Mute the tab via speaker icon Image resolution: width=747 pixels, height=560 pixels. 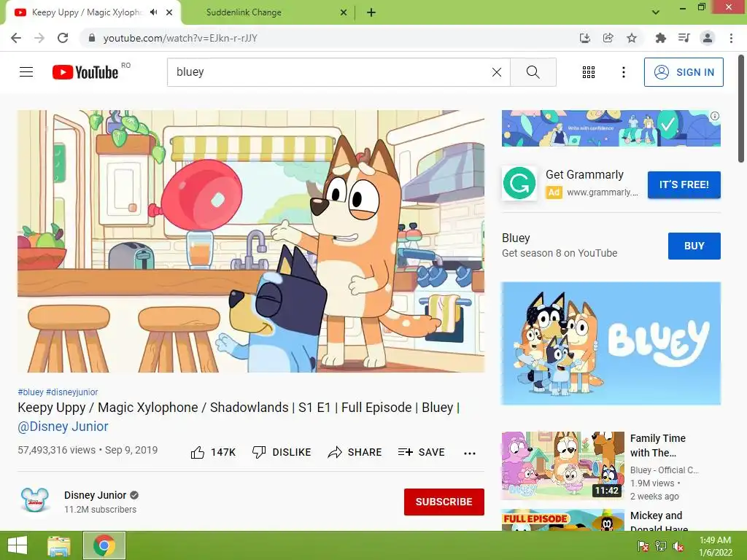[x=153, y=12]
